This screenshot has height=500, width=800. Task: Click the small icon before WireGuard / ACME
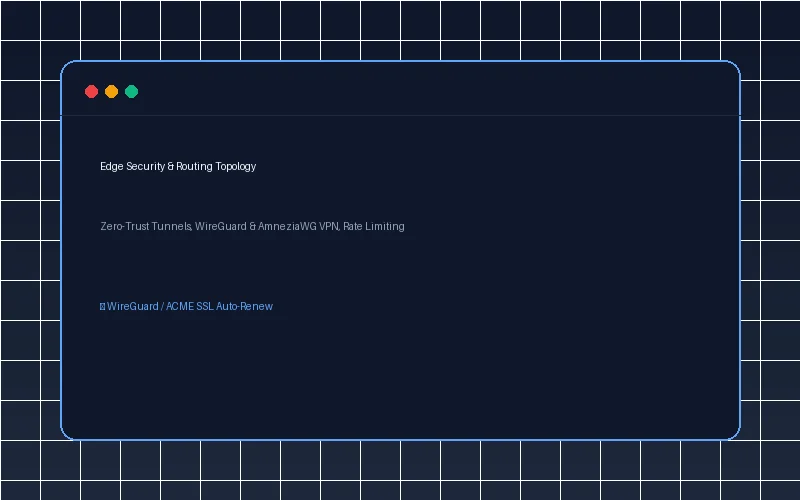click(x=103, y=306)
